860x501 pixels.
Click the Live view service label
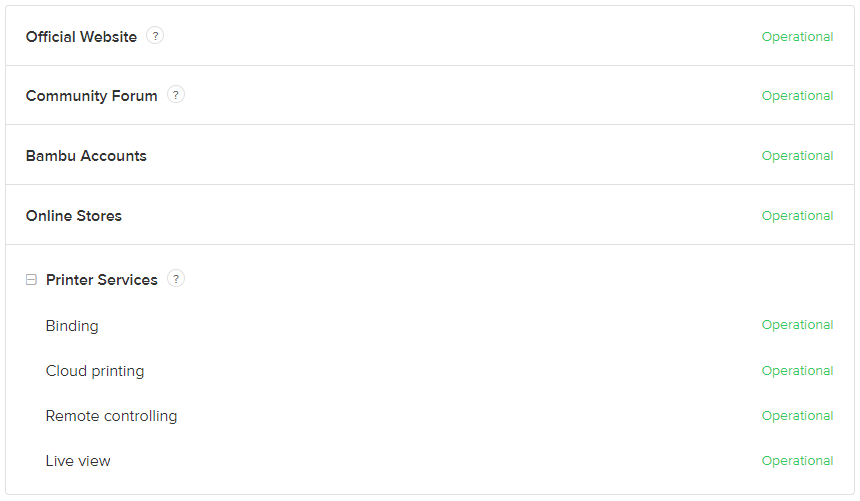point(78,461)
